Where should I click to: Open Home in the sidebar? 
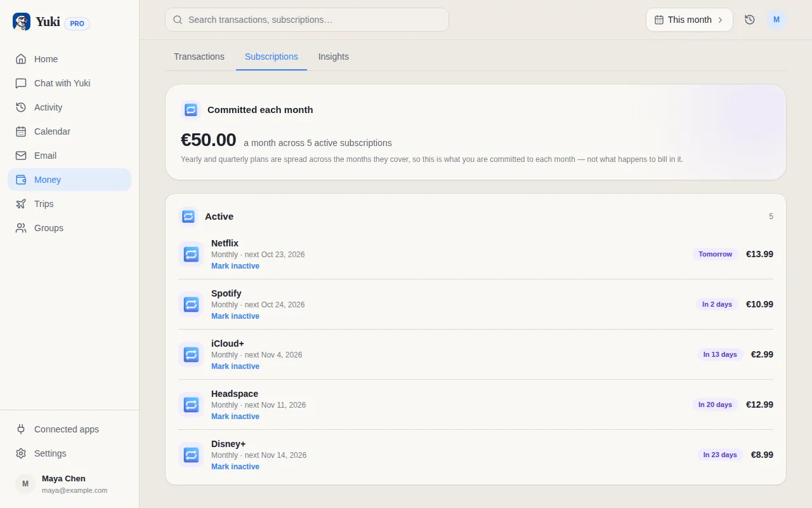(69, 59)
